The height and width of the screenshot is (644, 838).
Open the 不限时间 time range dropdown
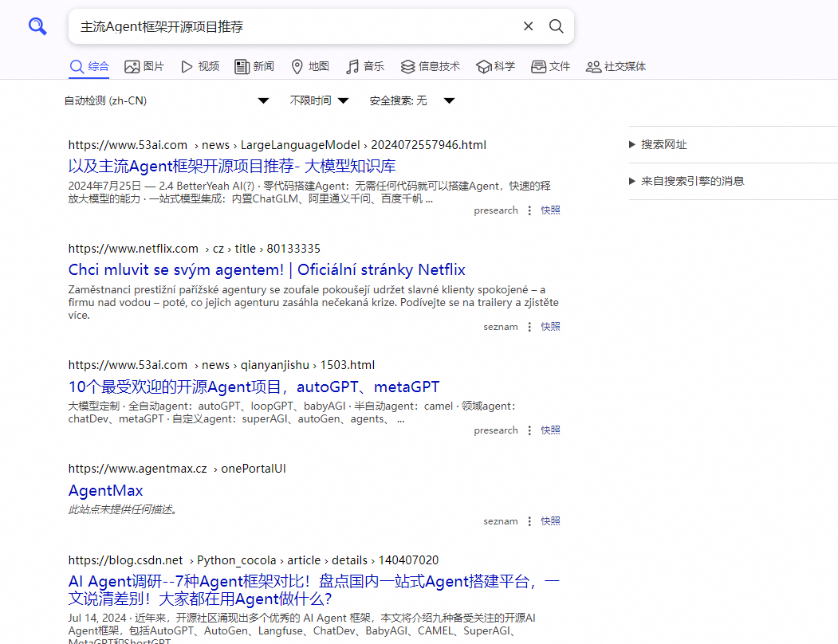(319, 101)
